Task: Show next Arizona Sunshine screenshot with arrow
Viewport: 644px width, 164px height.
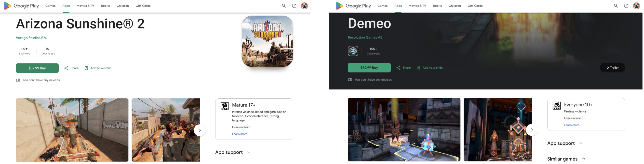Action: click(200, 130)
